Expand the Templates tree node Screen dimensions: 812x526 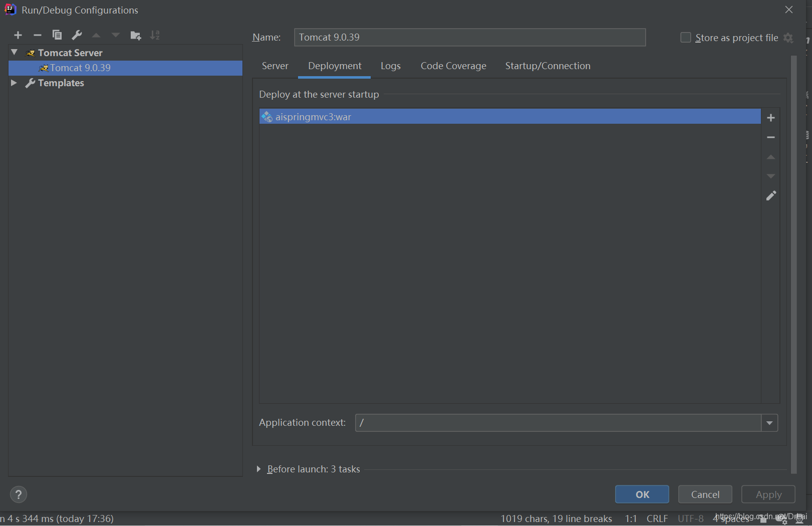pos(14,83)
